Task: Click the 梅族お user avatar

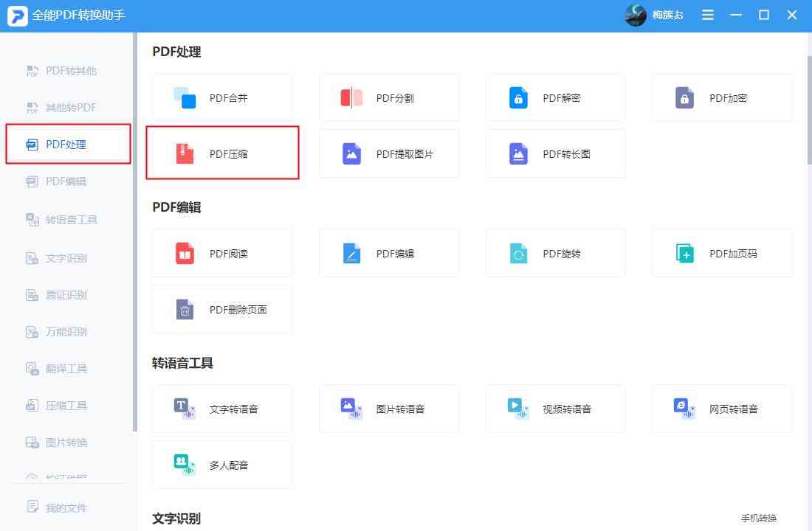Action: (635, 15)
